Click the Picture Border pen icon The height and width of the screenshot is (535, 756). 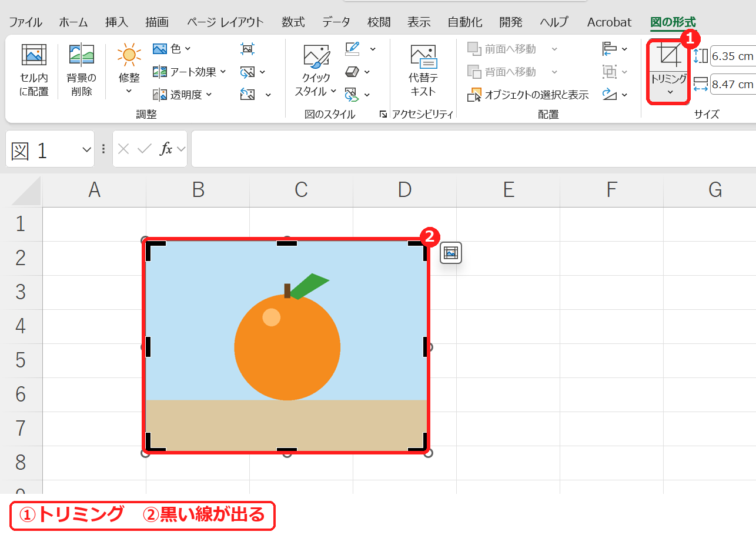[353, 49]
